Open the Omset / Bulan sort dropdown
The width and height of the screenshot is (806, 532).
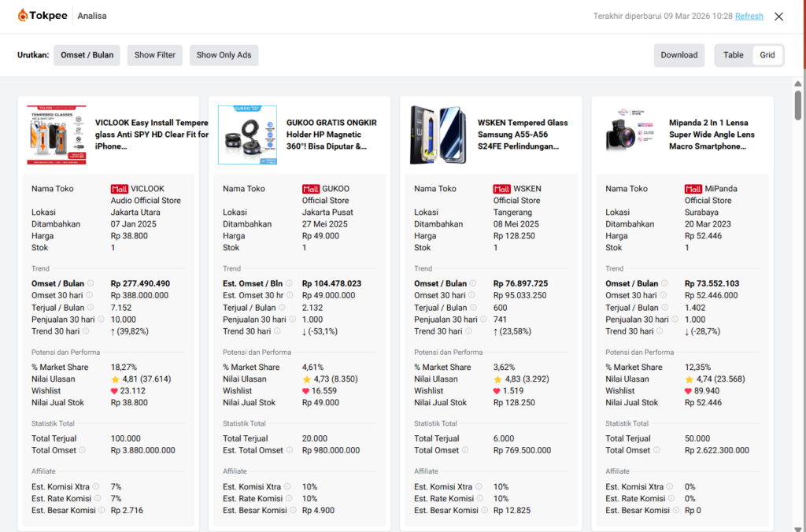87,55
